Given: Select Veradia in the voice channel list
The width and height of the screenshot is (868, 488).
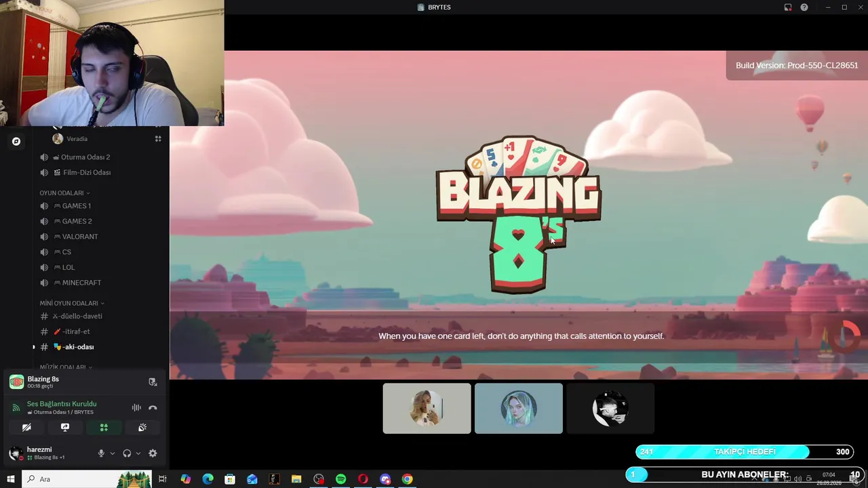Looking at the screenshot, I should click(77, 139).
